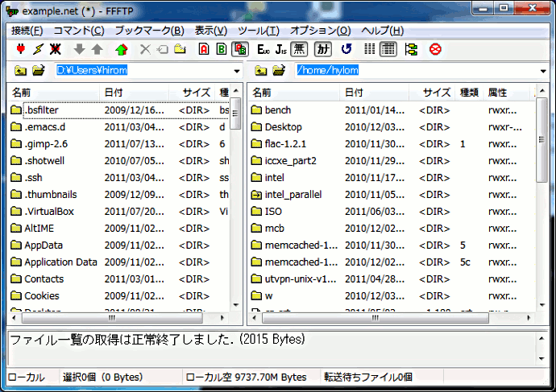Open the 接続(F) menu
The width and height of the screenshot is (556, 392).
(x=27, y=31)
